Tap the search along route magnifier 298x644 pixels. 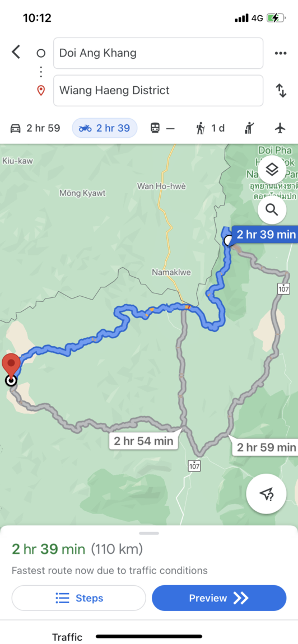(x=272, y=210)
